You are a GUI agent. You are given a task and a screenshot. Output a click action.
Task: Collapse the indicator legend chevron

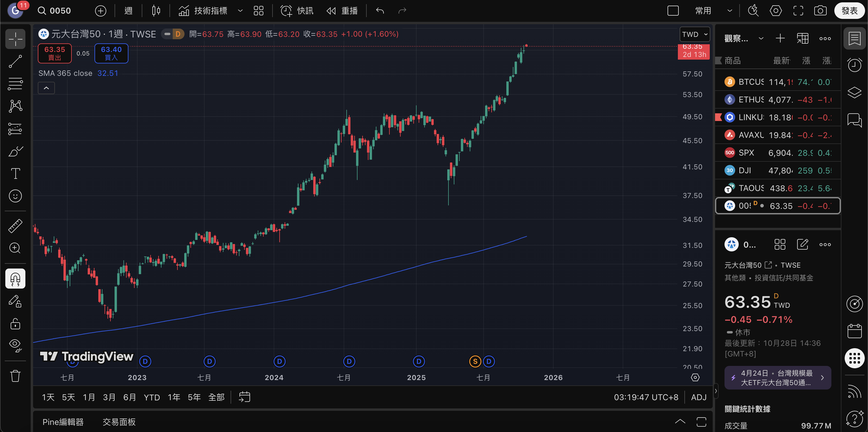pyautogui.click(x=47, y=88)
